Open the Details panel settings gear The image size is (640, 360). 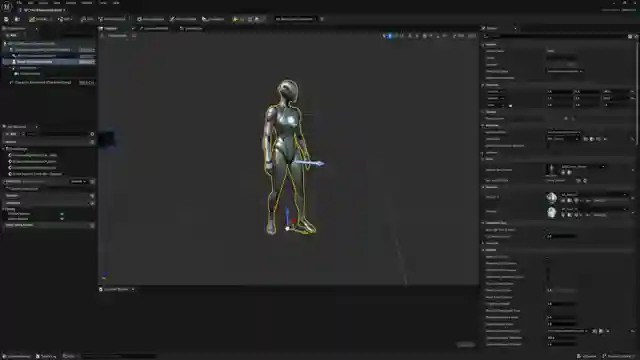click(x=636, y=36)
